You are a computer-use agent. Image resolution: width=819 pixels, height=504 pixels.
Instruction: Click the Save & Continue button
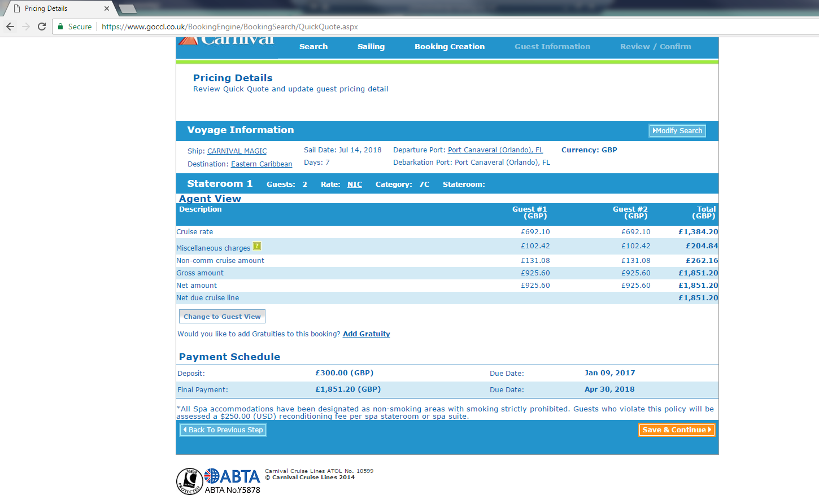coord(677,430)
